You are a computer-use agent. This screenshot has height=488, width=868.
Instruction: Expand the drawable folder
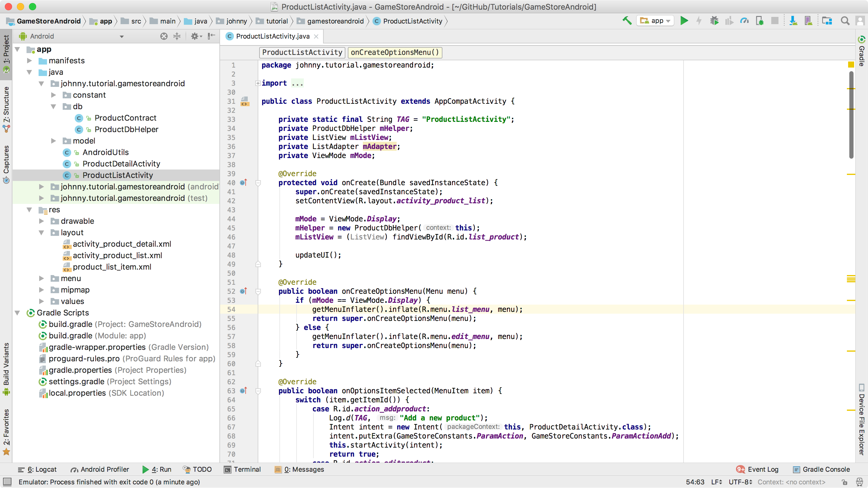point(42,221)
